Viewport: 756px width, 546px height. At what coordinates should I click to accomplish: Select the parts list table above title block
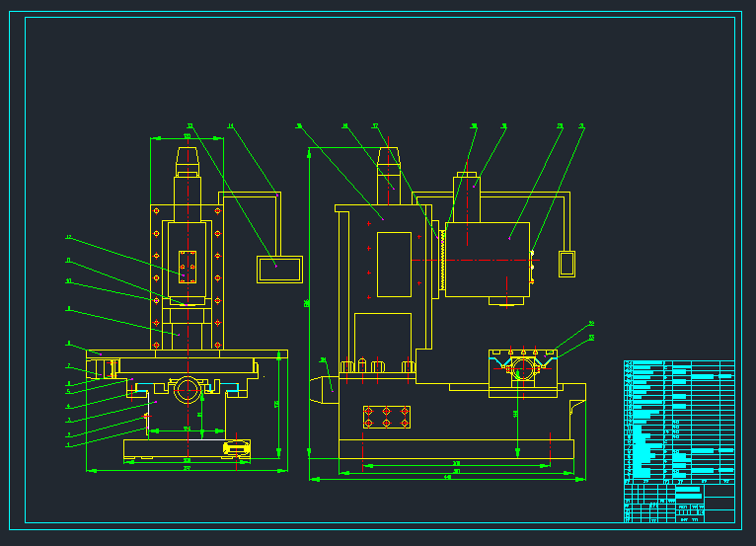pyautogui.click(x=679, y=422)
